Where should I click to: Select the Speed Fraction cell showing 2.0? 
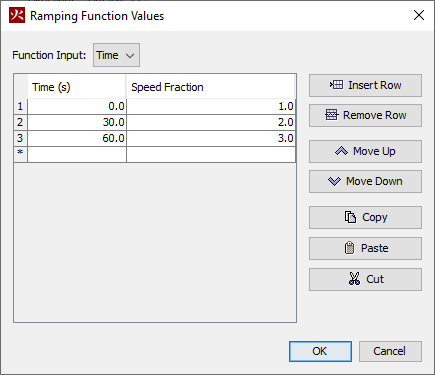(211, 122)
